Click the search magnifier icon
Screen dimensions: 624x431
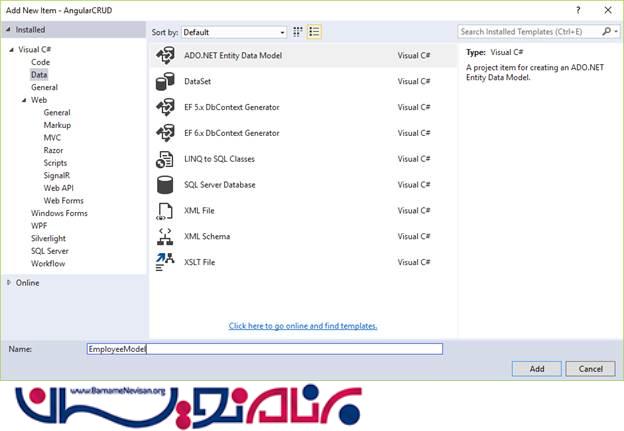click(x=606, y=31)
